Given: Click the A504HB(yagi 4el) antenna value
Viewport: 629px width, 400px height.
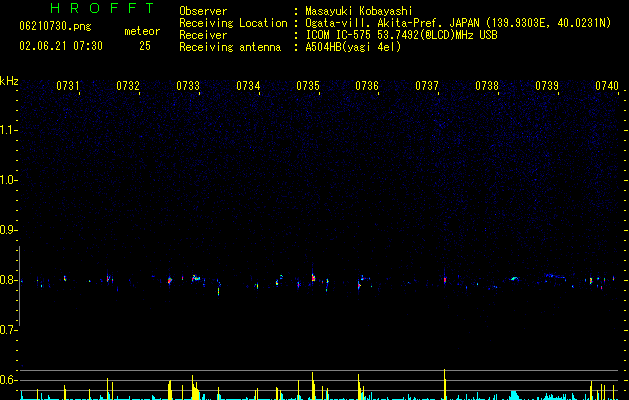Looking at the screenshot, I should (353, 47).
